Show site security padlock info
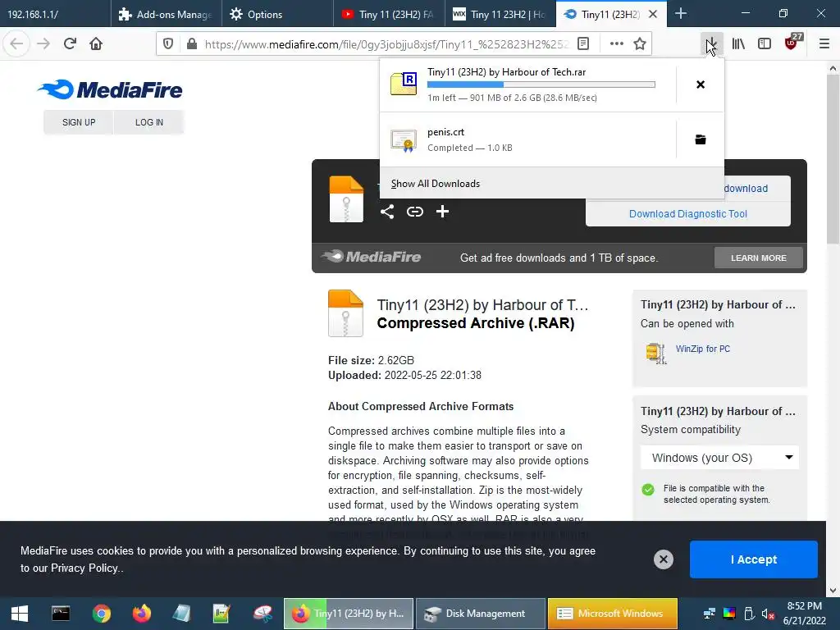 coord(192,44)
